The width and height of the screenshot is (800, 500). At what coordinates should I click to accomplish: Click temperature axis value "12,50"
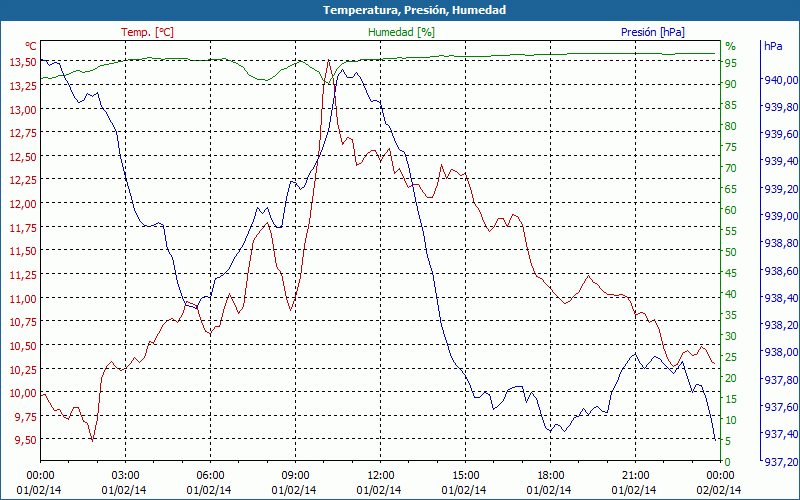click(23, 157)
